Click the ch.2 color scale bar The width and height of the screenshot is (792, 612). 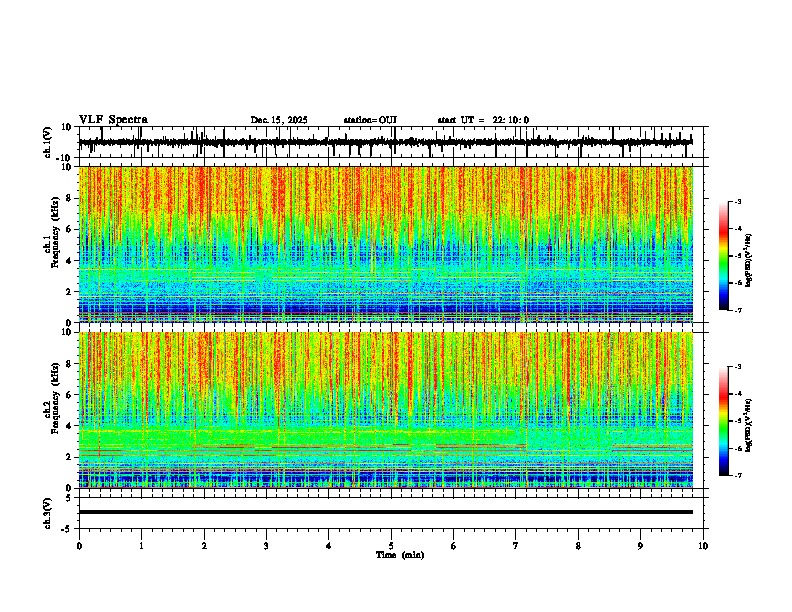point(723,421)
